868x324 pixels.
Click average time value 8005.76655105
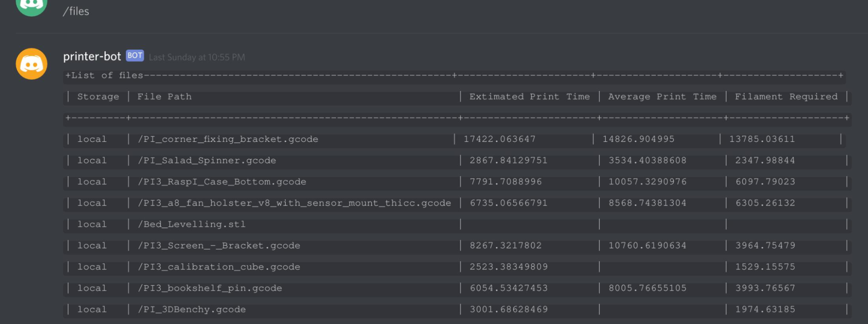pos(647,288)
